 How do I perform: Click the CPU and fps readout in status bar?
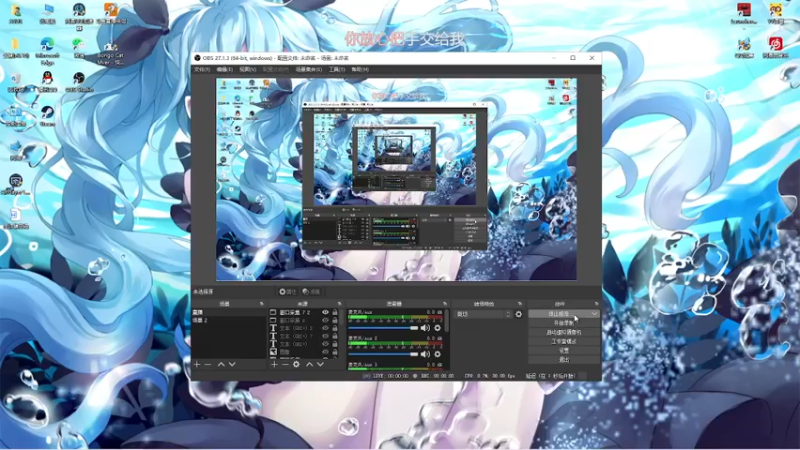click(489, 376)
